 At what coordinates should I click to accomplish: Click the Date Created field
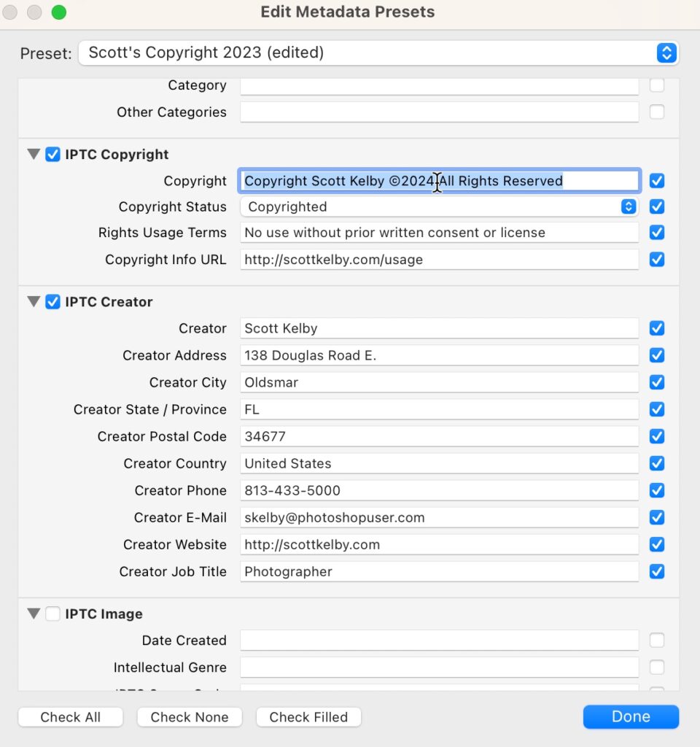439,640
